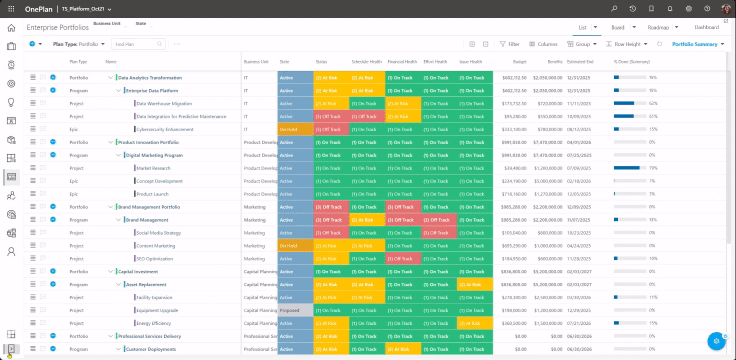Collapse Data Analytics Transformation portfolio chevron
This screenshot has width=736, height=360.
110,77
